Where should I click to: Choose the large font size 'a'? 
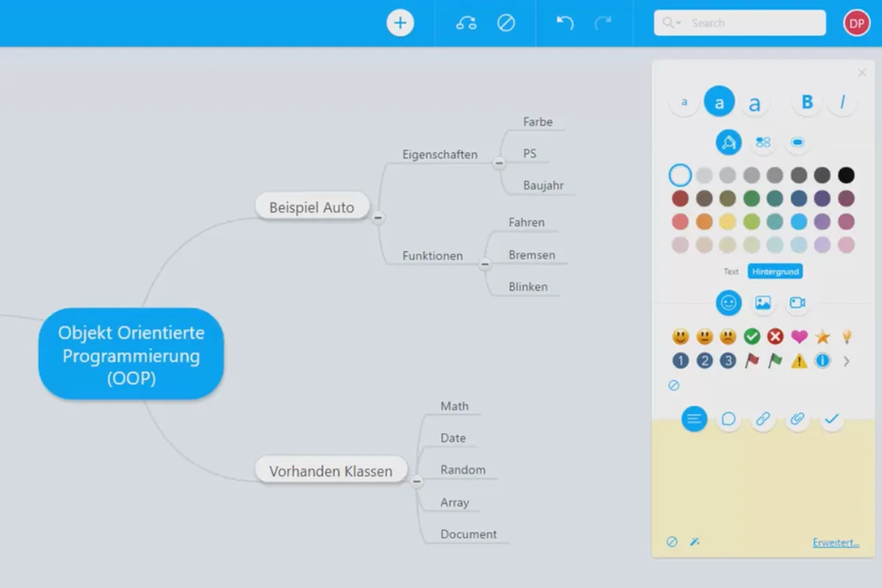tap(754, 104)
